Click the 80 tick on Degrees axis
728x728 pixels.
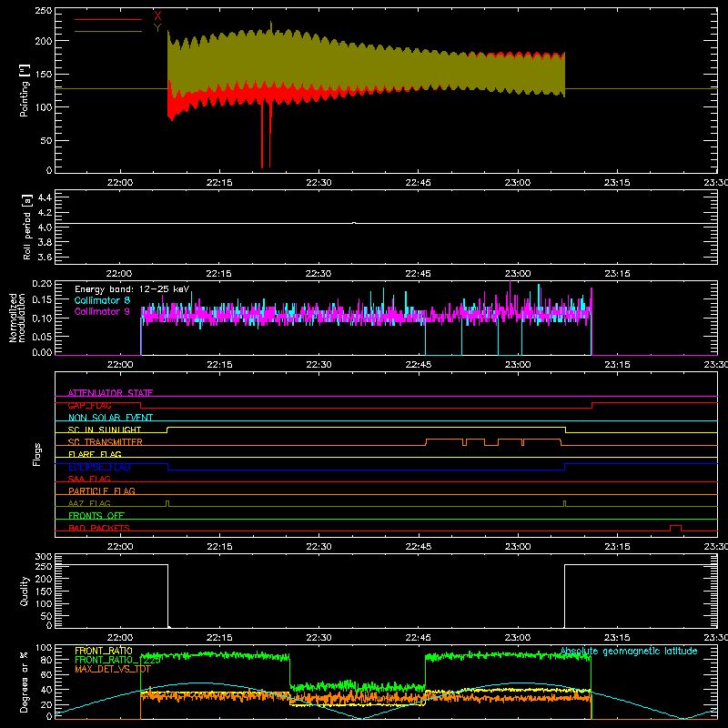click(x=46, y=661)
